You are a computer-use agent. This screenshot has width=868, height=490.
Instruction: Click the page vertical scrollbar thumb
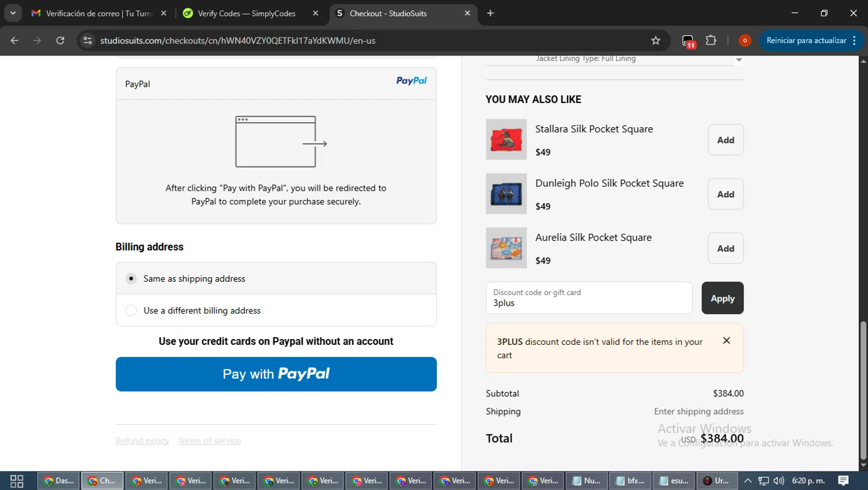[863, 390]
